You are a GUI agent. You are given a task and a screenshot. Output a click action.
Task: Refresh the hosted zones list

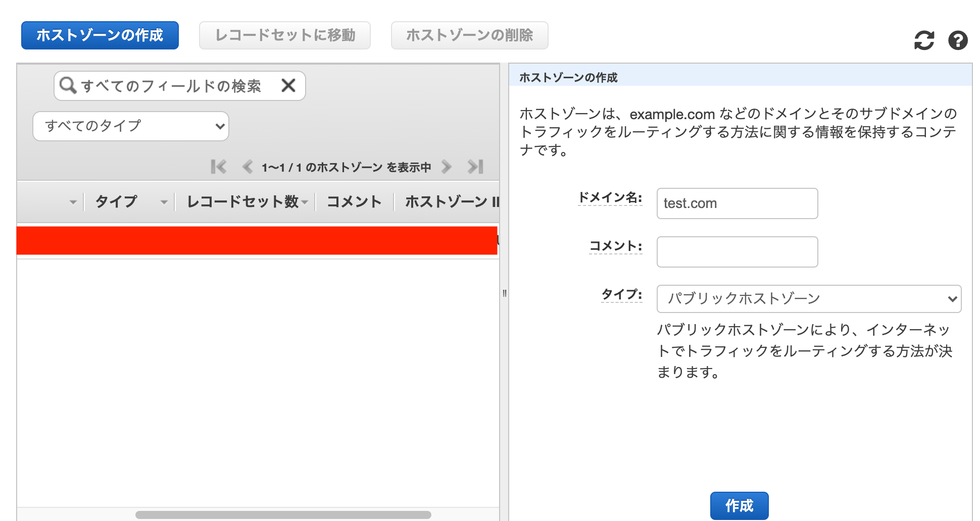coord(924,40)
